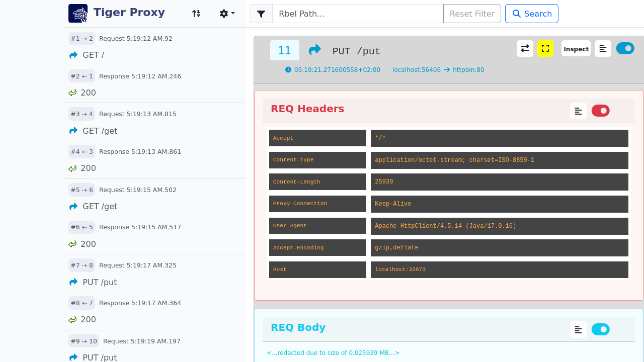Viewport: 644px width, 362px height.
Task: Click the httpbin:80 receiver link
Action: [x=468, y=70]
